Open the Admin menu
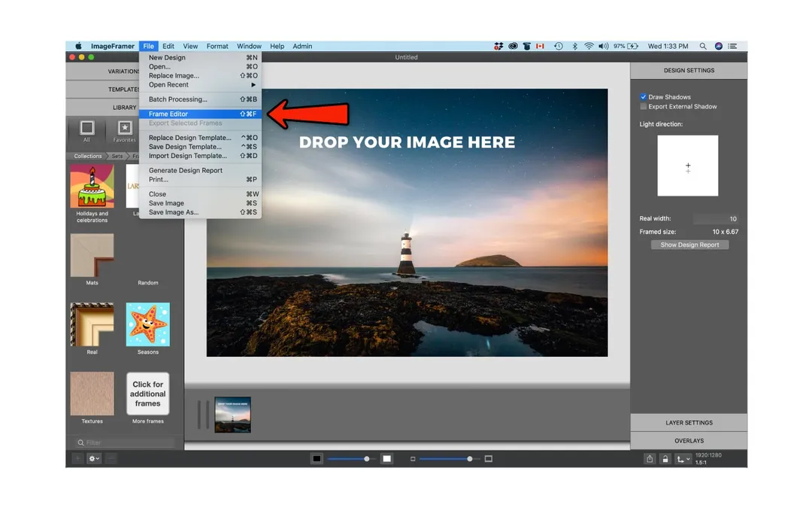Screen dimensions: 812x508 coord(302,46)
